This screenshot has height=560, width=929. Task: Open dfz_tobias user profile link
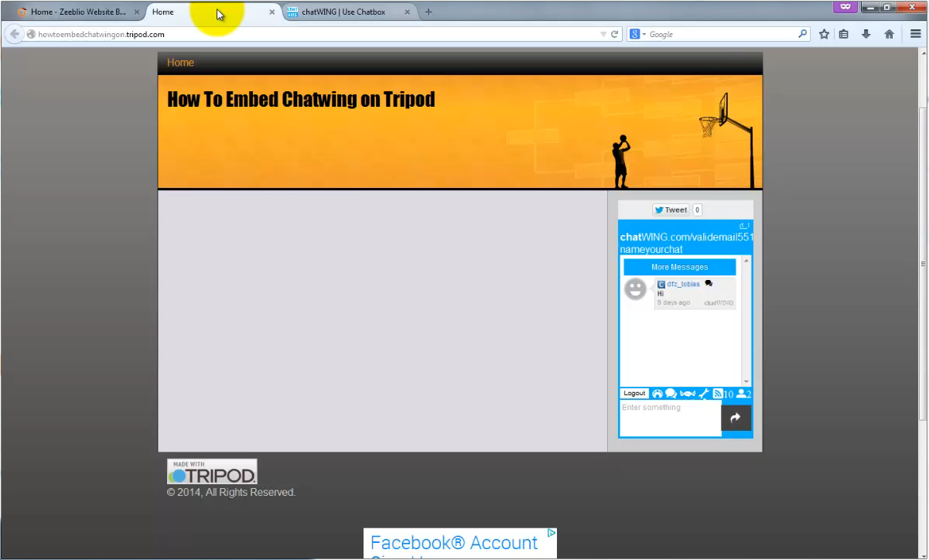pyautogui.click(x=683, y=284)
